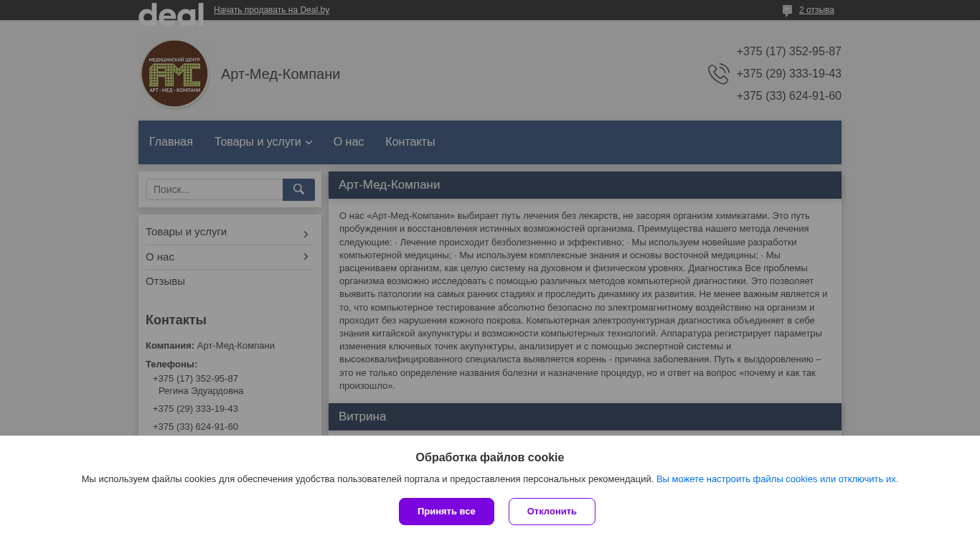The height and width of the screenshot is (551, 980).
Task: Click the reviews speech bubble icon
Action: click(x=787, y=11)
